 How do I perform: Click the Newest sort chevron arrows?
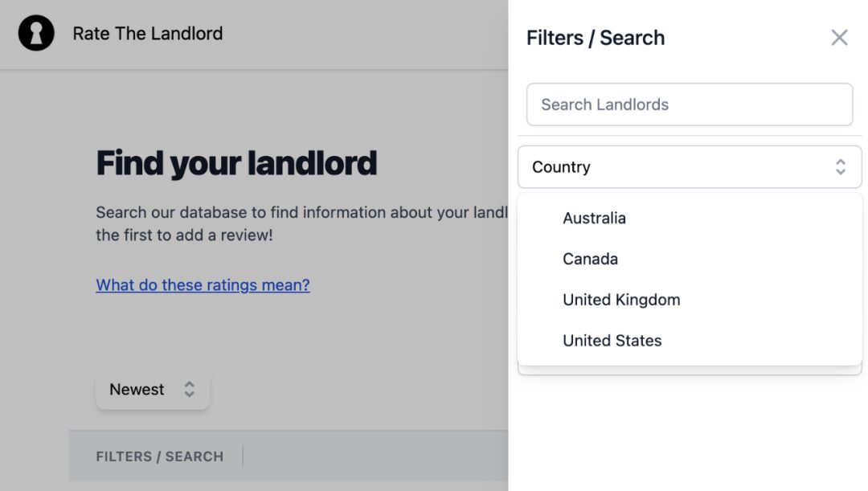(190, 389)
